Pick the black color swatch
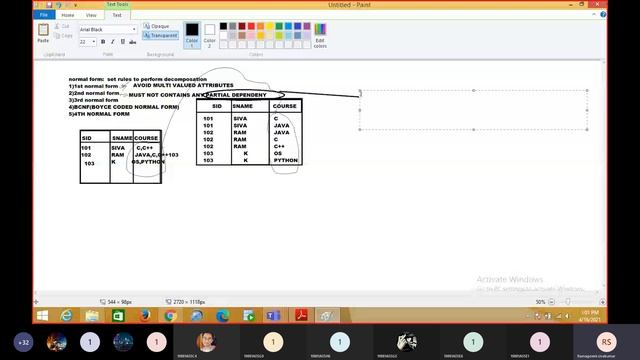 click(223, 26)
